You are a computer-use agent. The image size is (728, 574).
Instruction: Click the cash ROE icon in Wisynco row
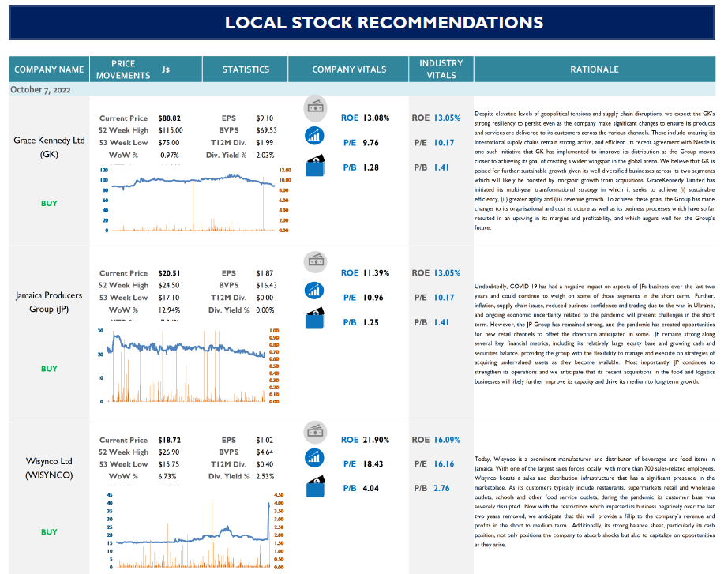(315, 432)
